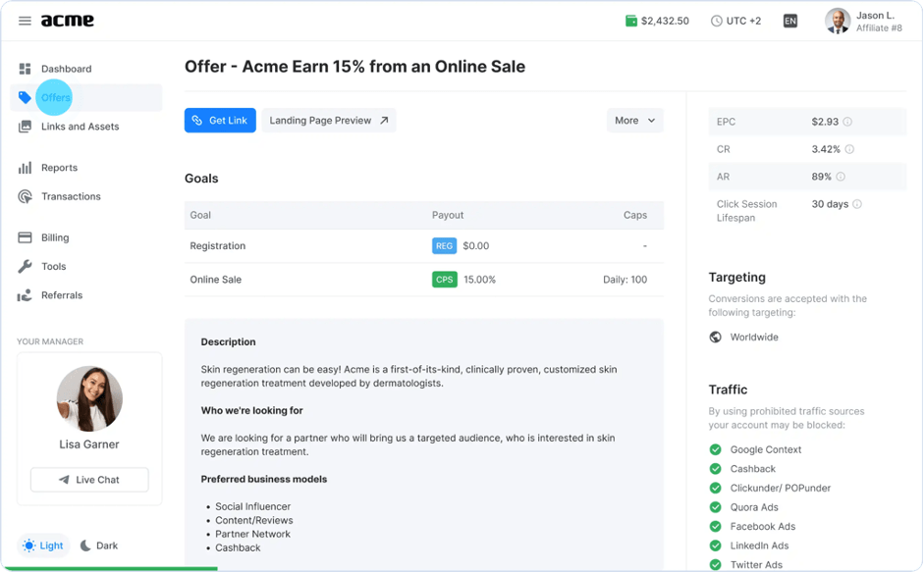Click Jason L. profile avatar
This screenshot has width=924, height=572.
click(x=838, y=22)
